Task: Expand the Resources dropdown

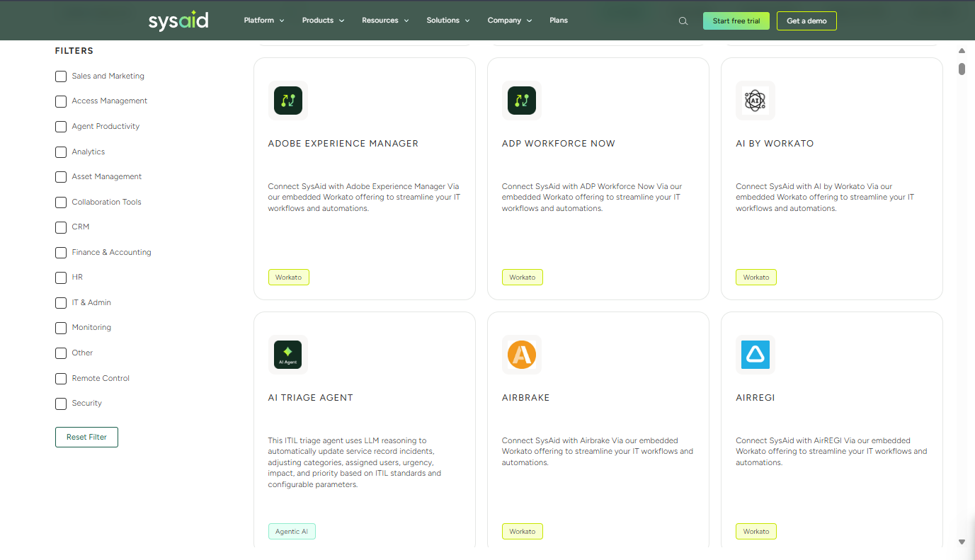Action: [x=384, y=21]
